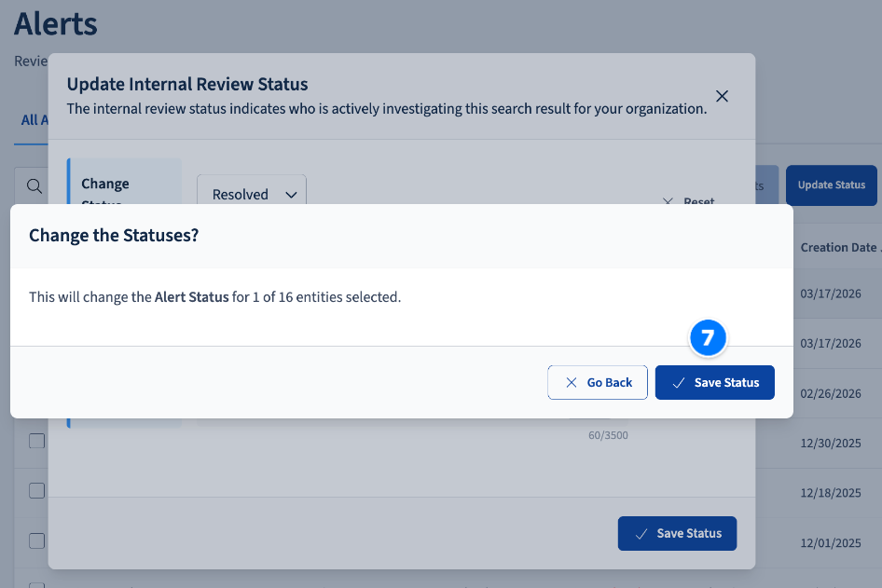The height and width of the screenshot is (588, 882).
Task: Click the 12/01/2025 creation date cell
Action: 831,543
